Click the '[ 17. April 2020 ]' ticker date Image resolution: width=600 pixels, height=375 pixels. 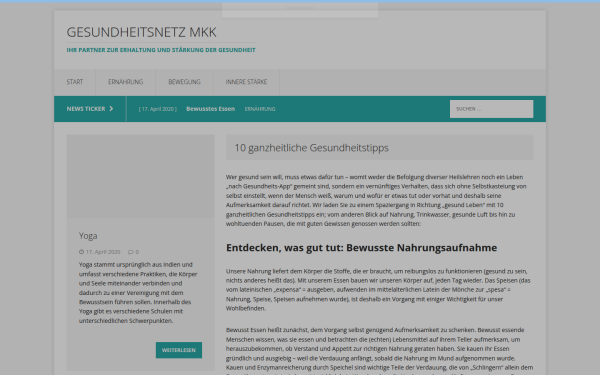click(158, 109)
